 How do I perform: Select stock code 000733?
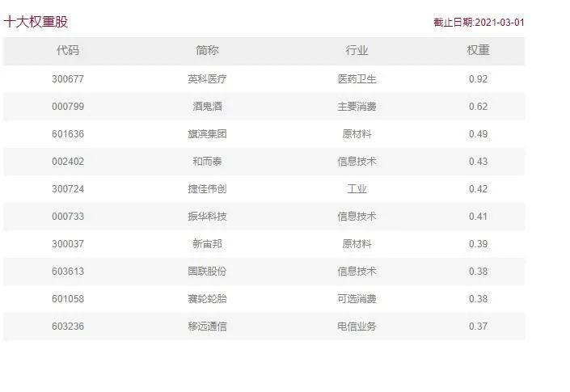tap(68, 217)
